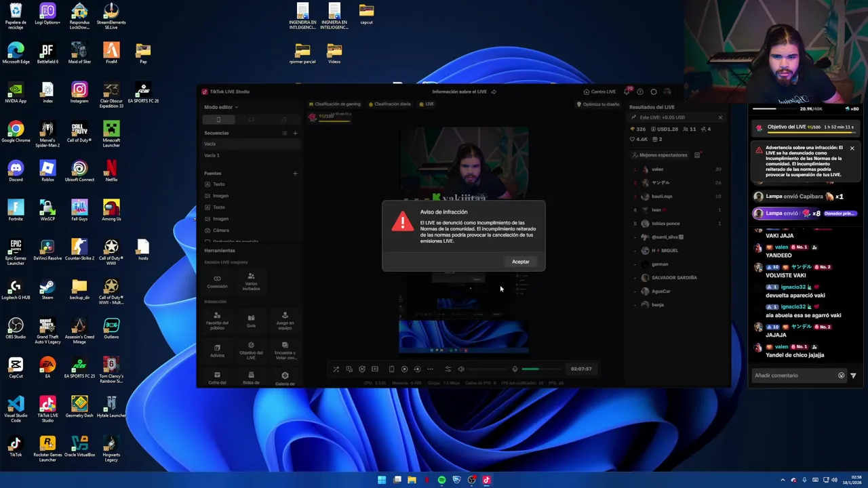Select viewer valen in top spectators
868x488 pixels.
676,169
